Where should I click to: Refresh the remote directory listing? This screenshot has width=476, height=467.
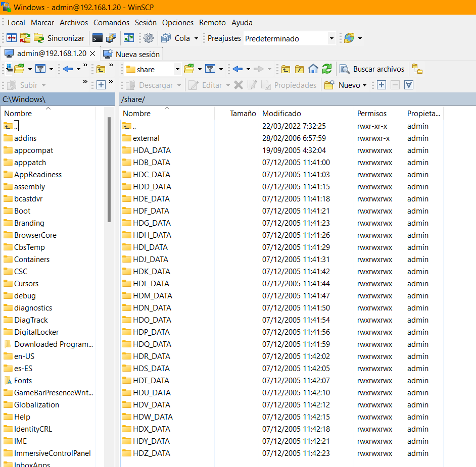coord(327,69)
